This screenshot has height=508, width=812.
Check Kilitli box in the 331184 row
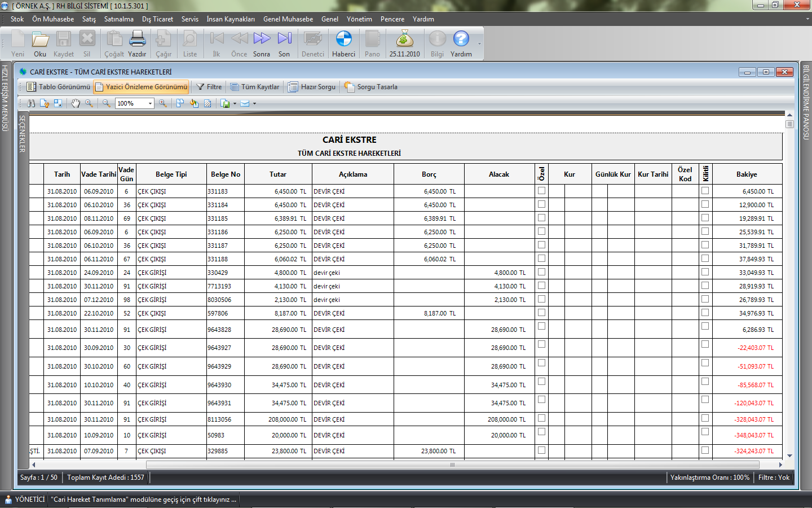[x=705, y=204]
